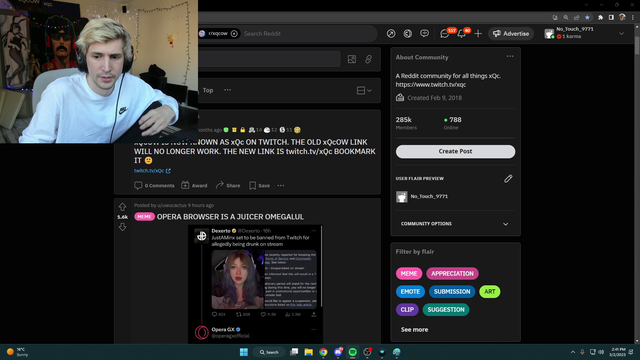Open twitch.tv/xQc external link
Image resolution: width=640 pixels, height=360 pixels.
(152, 171)
